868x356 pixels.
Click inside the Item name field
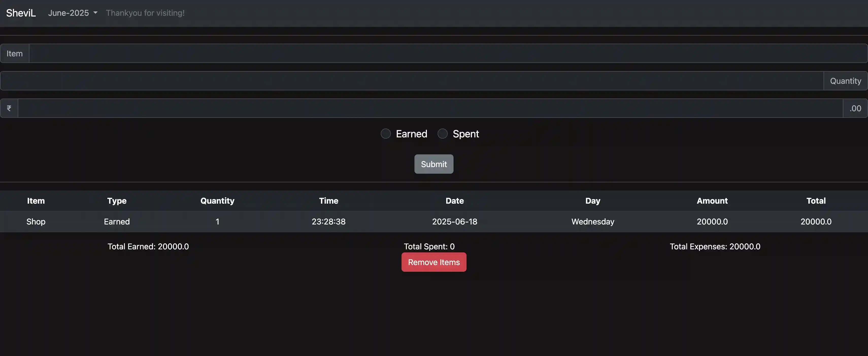pos(438,53)
